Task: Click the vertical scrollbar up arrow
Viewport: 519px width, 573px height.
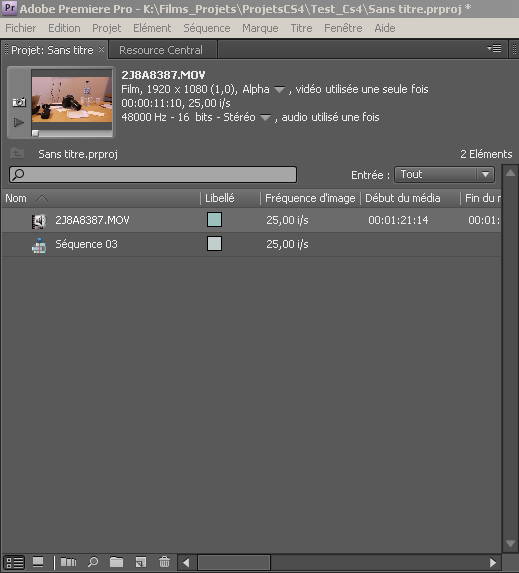Action: click(510, 173)
